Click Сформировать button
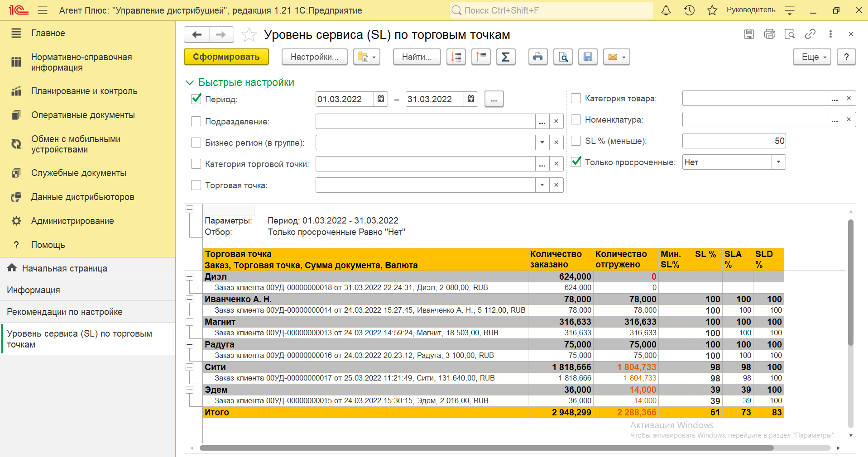Image resolution: width=868 pixels, height=457 pixels. click(226, 57)
